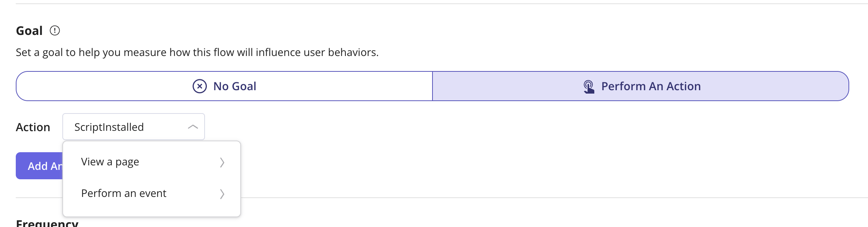Click the Frequency section heading

click(47, 223)
